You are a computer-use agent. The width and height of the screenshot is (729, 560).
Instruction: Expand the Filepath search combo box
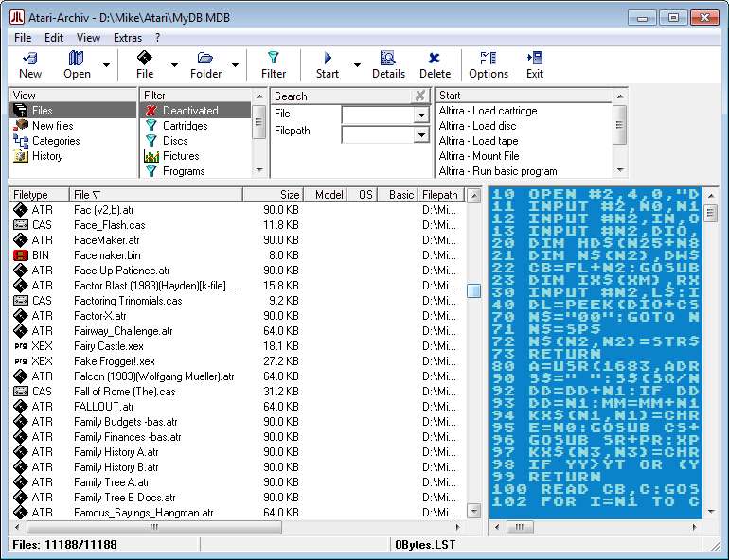[421, 134]
